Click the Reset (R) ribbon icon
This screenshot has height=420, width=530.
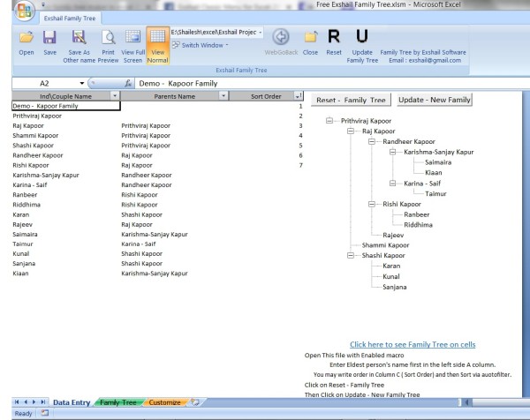[334, 39]
